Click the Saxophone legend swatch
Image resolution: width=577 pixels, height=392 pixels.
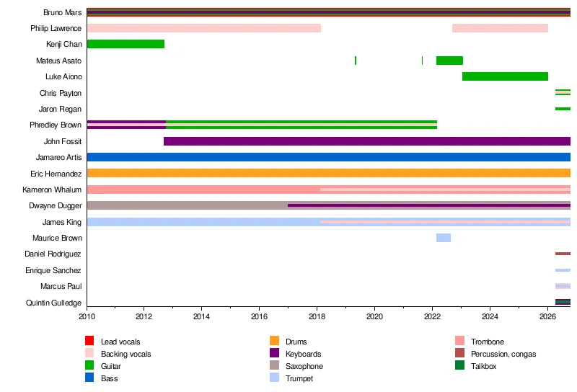(275, 365)
